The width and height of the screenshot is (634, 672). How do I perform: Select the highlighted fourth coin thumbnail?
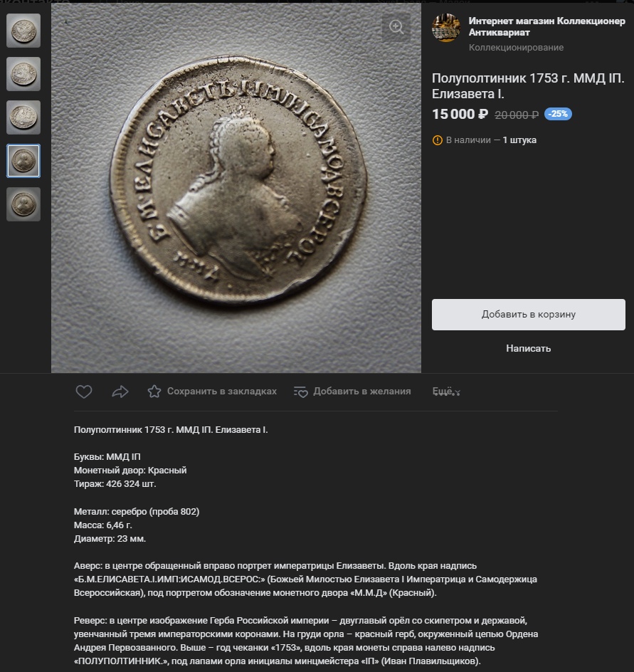click(23, 161)
